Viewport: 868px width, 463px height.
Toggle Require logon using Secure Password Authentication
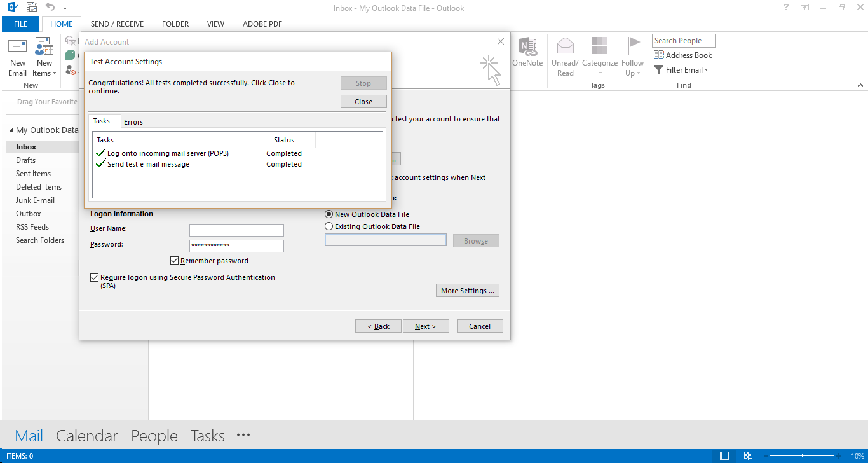95,277
